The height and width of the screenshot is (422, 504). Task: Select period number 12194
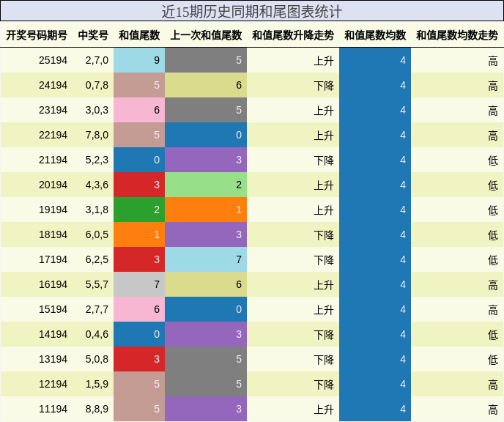pyautogui.click(x=53, y=384)
